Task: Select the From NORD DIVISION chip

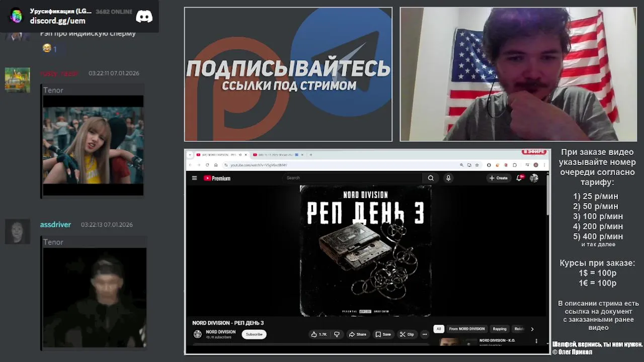Action: click(467, 329)
